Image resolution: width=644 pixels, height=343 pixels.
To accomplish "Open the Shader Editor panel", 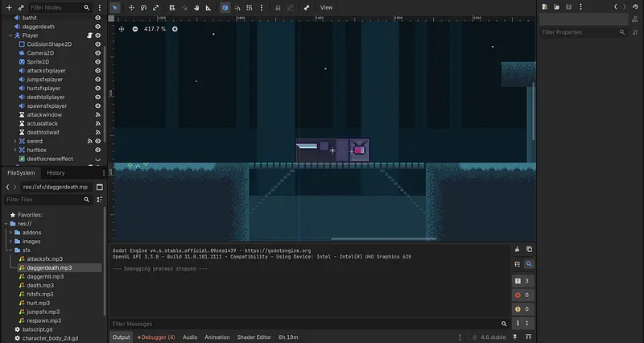I will pos(254,337).
